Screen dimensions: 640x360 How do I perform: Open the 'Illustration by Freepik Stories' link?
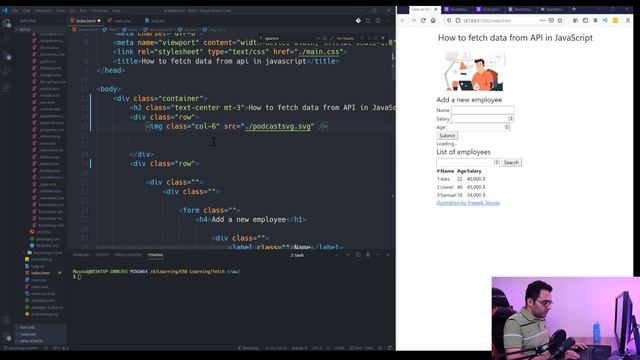[x=468, y=203]
